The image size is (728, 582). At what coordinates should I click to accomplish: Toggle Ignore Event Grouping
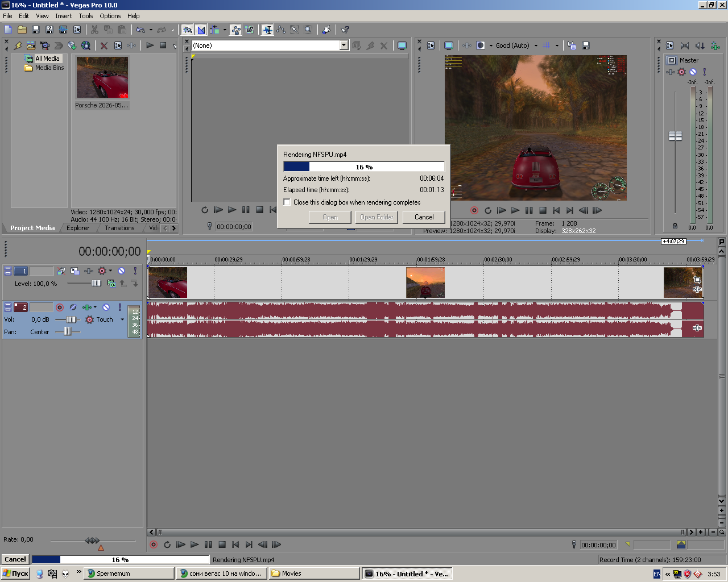pyautogui.click(x=249, y=30)
